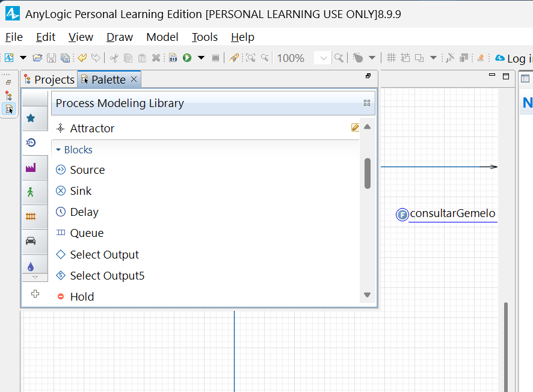Screen dimensions: 533x392
Task: Switch palette view with the four-square icon
Action: click(x=367, y=103)
